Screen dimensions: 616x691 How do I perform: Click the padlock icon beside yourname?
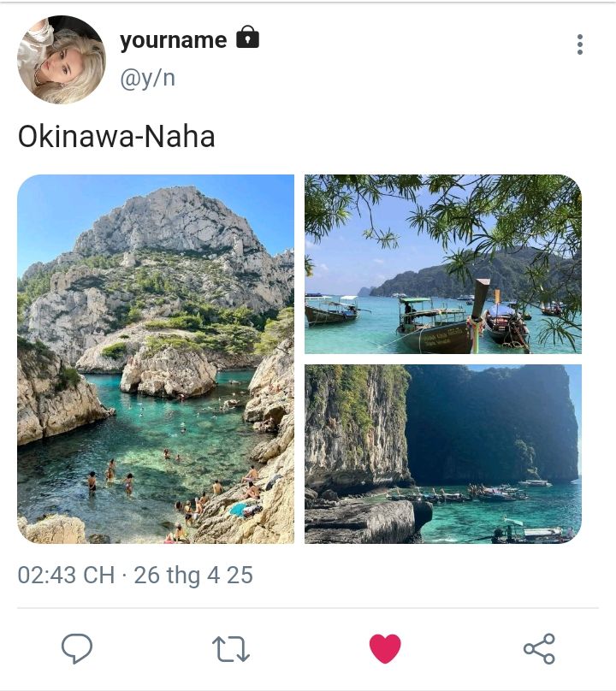coord(248,37)
